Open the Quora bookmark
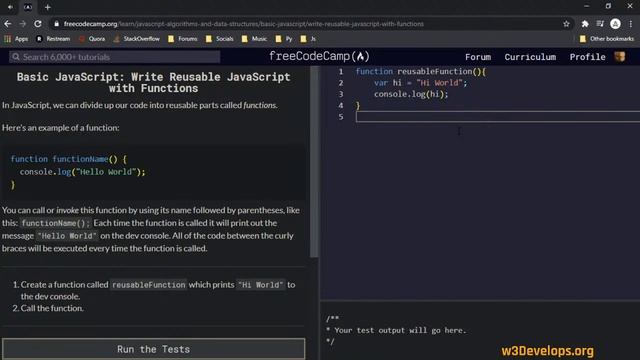 click(x=92, y=39)
